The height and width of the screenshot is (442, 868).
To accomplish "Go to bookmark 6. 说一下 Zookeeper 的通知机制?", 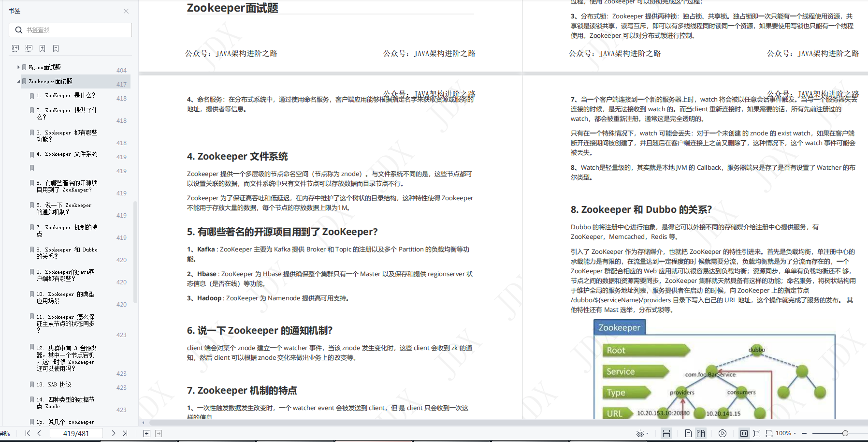I will point(64,208).
